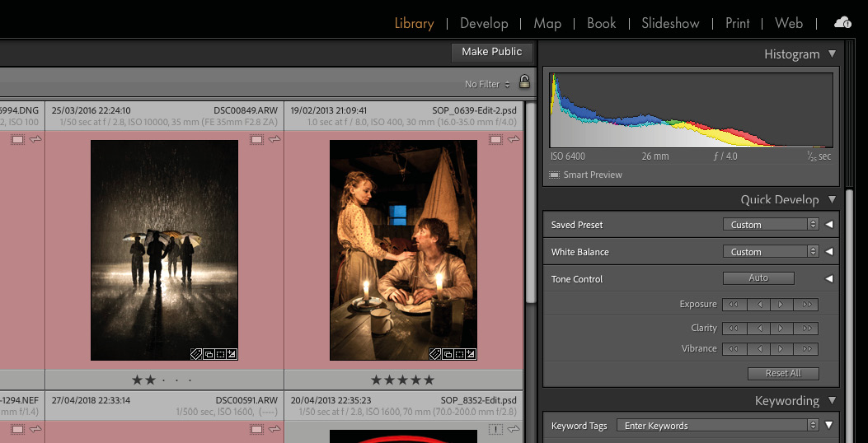Viewport: 868px width, 443px height.
Task: Open the Saved Preset dropdown
Action: tap(771, 225)
